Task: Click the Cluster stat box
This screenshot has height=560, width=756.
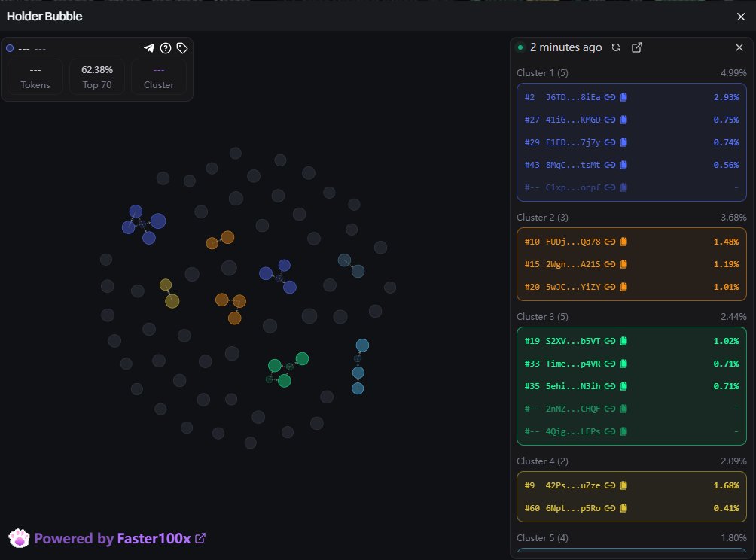Action: [159, 77]
